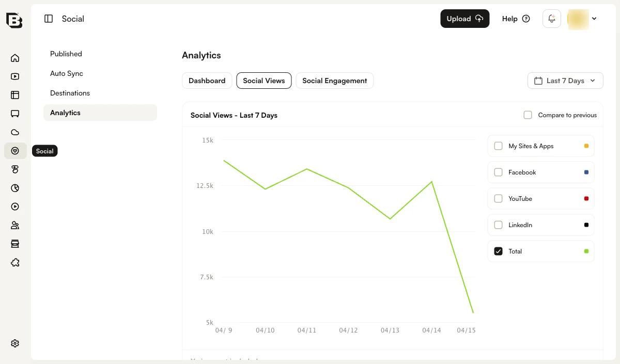The image size is (620, 364).
Task: Click the 12.5k y-axis label
Action: coord(205,186)
